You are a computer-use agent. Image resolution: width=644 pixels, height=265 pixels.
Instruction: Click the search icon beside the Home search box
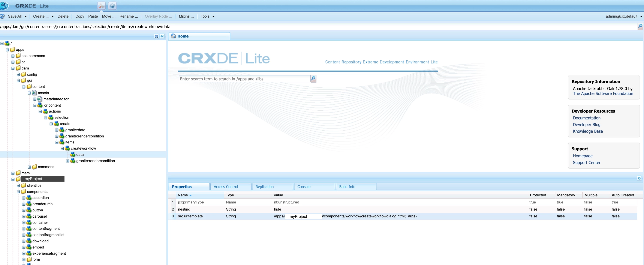[313, 79]
